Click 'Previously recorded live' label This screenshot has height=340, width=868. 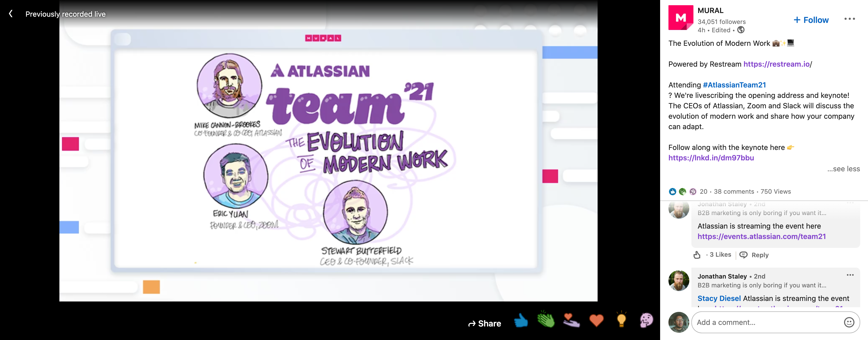[65, 14]
